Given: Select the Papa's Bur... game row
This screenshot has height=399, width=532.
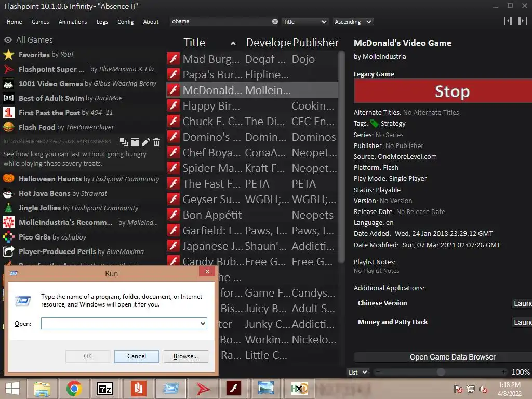Looking at the screenshot, I should pyautogui.click(x=252, y=74).
